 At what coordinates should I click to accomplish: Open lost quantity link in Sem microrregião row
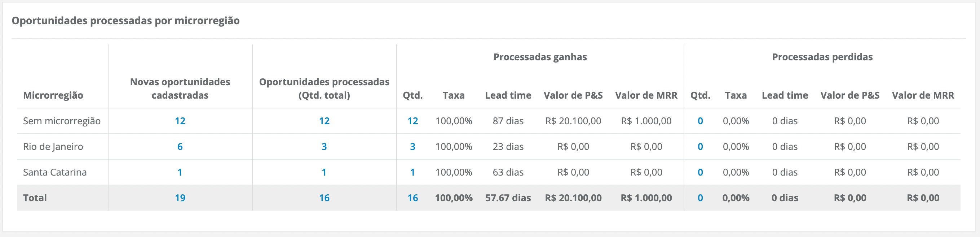coord(700,121)
